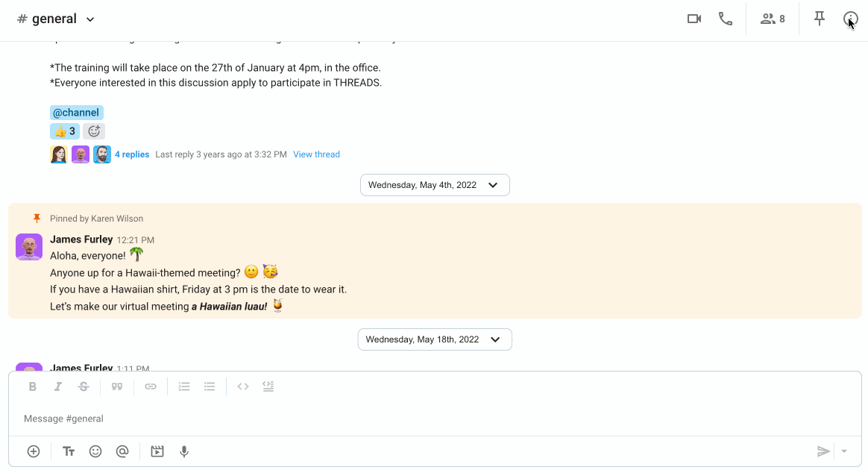Open the members list showing 8

tap(773, 19)
